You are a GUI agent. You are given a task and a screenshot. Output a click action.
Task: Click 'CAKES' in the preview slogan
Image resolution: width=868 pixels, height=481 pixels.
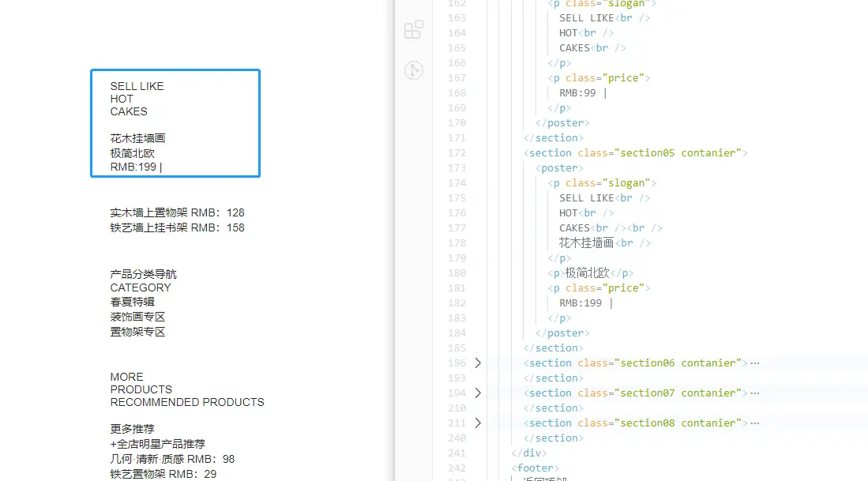tap(129, 112)
